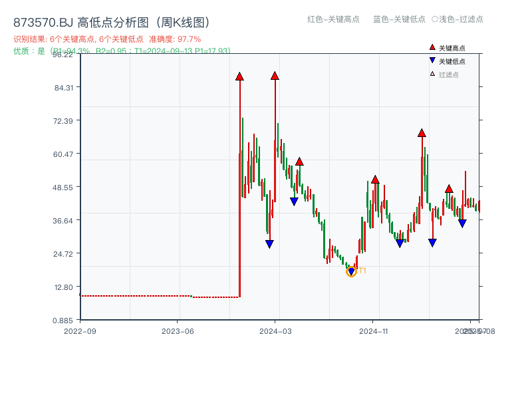Click the chart title 873570.BJ 高低点分析图

pyautogui.click(x=111, y=23)
